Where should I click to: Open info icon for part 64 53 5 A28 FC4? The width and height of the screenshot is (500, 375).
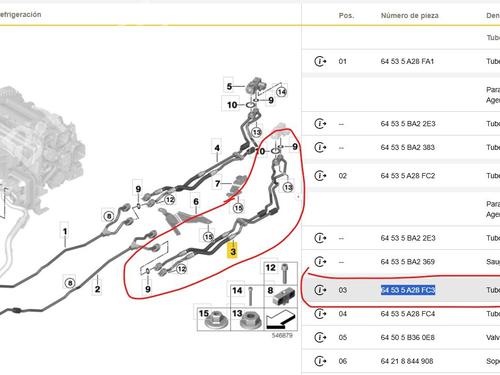(320, 314)
